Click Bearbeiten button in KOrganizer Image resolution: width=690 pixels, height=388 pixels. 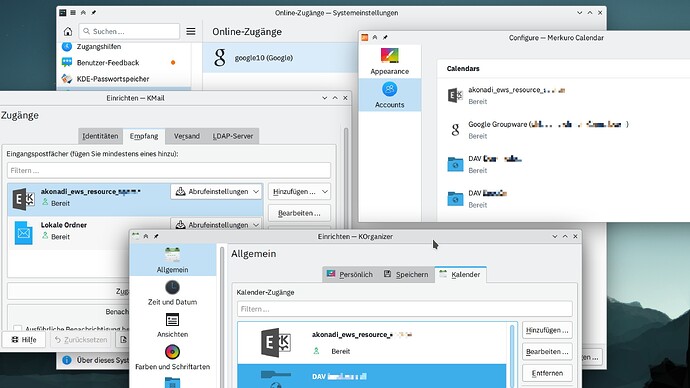coord(547,351)
